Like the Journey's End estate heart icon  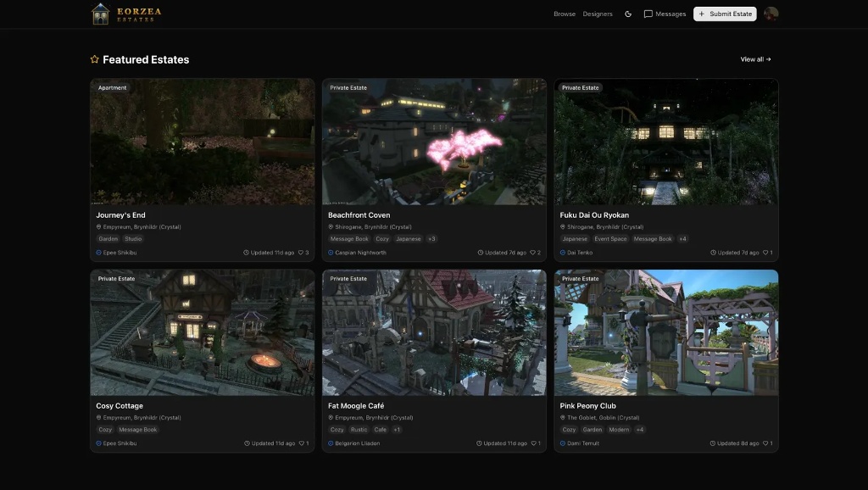301,253
